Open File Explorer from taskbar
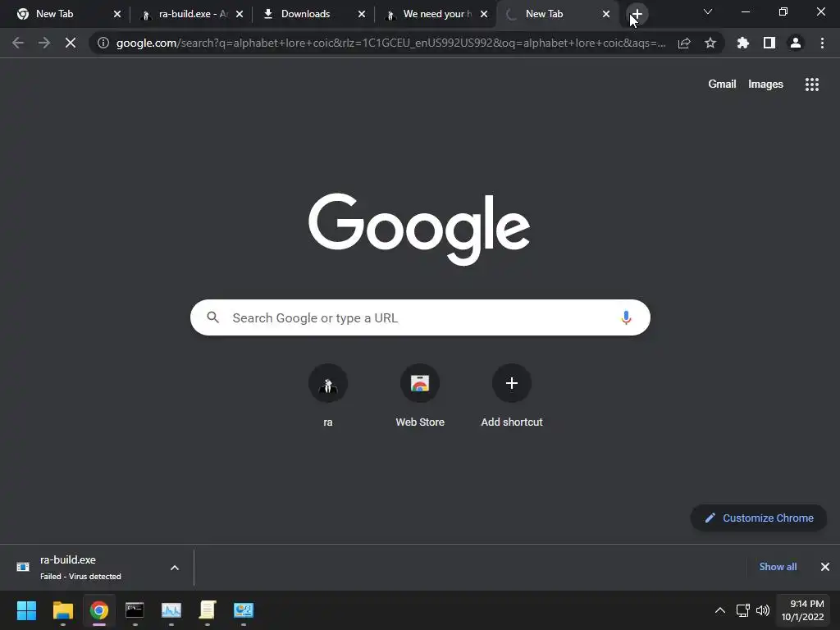This screenshot has width=840, height=630. point(62,610)
